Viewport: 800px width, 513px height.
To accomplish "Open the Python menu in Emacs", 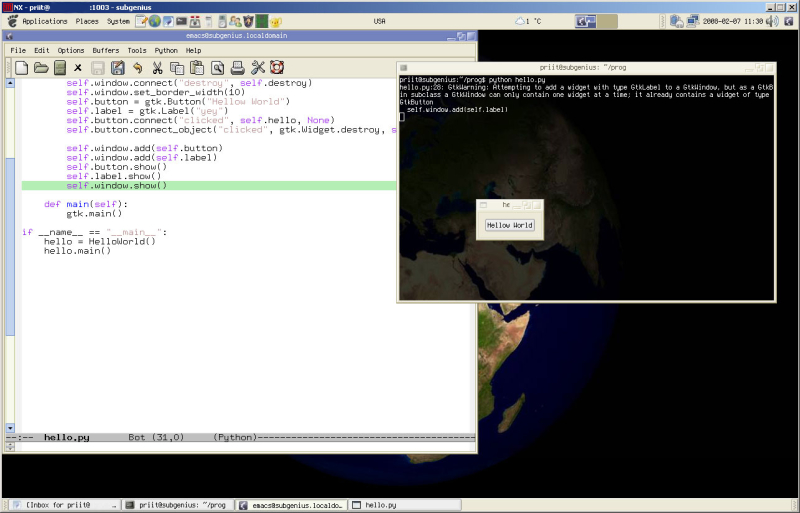I will [166, 51].
